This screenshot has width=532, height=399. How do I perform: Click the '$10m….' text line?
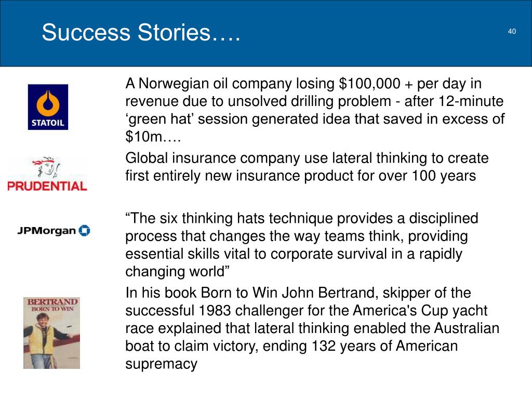pyautogui.click(x=153, y=137)
